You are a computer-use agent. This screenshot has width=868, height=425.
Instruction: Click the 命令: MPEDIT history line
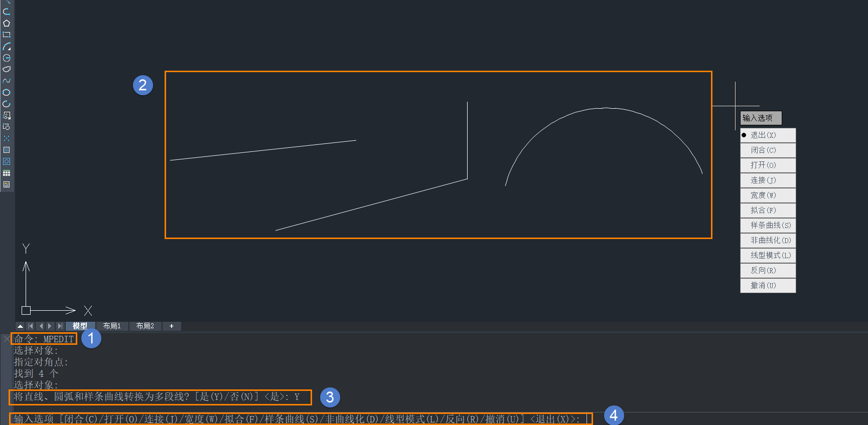[44, 339]
